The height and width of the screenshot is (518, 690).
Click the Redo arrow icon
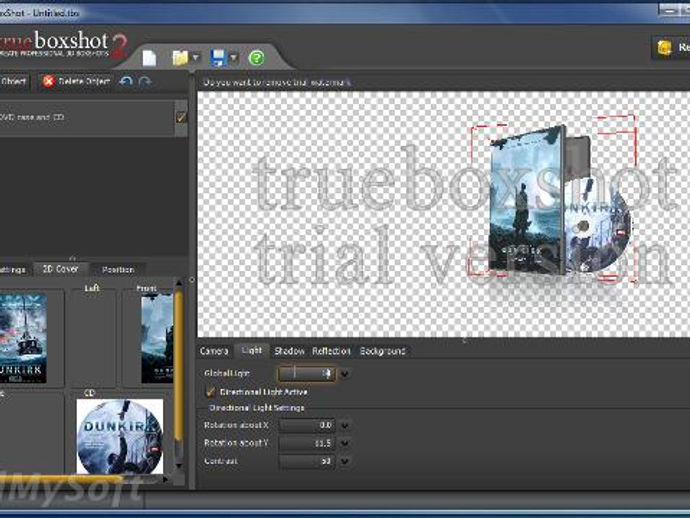[x=145, y=81]
